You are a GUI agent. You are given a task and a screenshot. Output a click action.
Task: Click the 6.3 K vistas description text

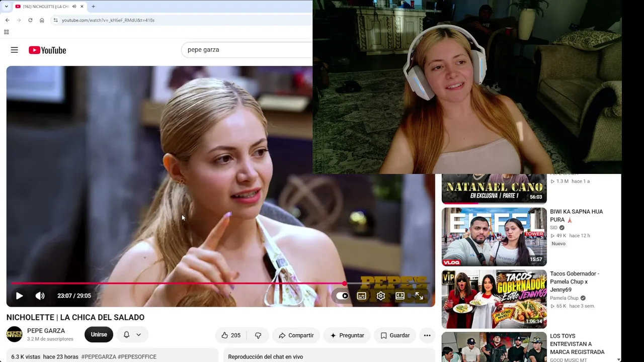(x=25, y=357)
